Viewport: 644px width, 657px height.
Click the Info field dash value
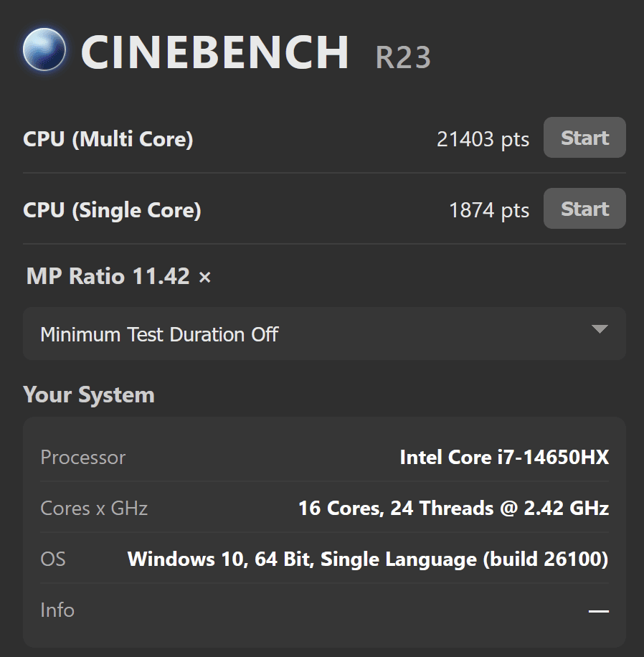coord(598,611)
